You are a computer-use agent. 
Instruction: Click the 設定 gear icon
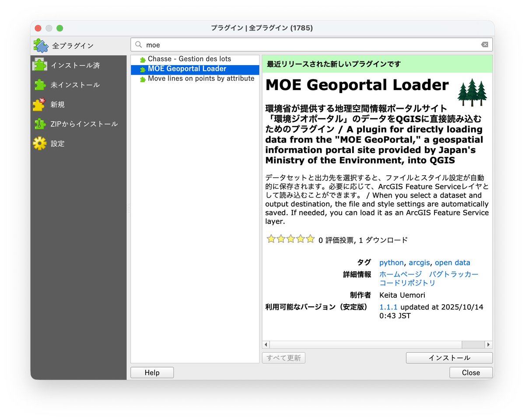pos(40,143)
